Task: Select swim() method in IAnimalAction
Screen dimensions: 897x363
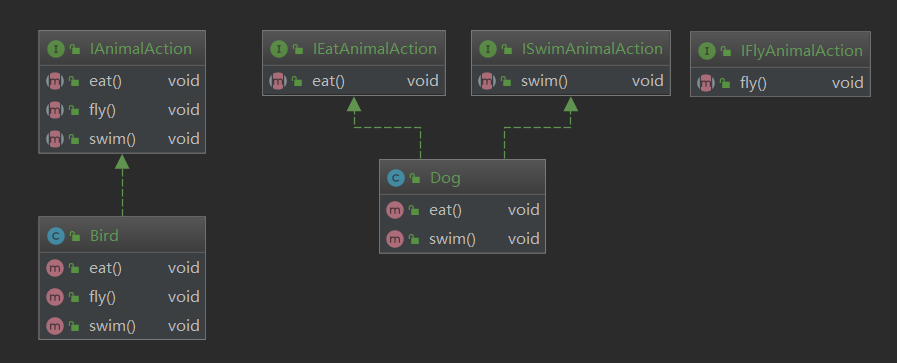Action: (x=122, y=139)
